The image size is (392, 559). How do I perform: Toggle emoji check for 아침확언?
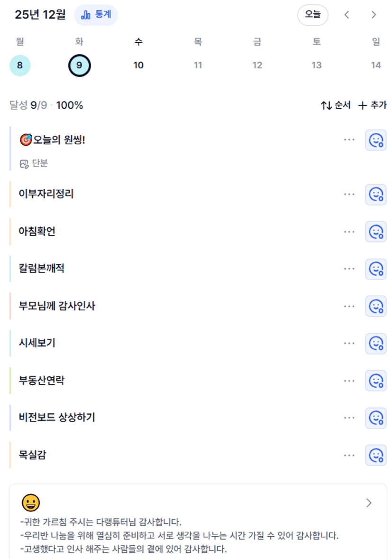375,232
